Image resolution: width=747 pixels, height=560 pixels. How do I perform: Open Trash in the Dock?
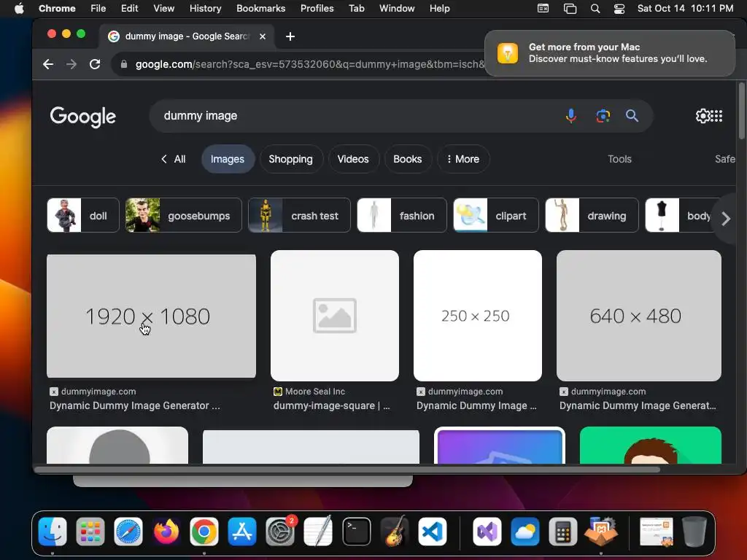click(x=694, y=532)
